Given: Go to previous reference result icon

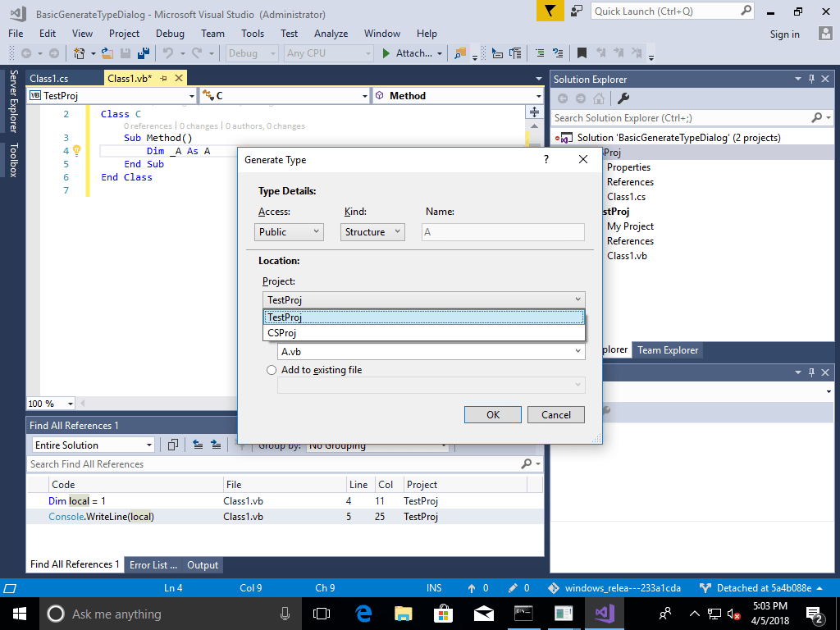Looking at the screenshot, I should point(198,445).
